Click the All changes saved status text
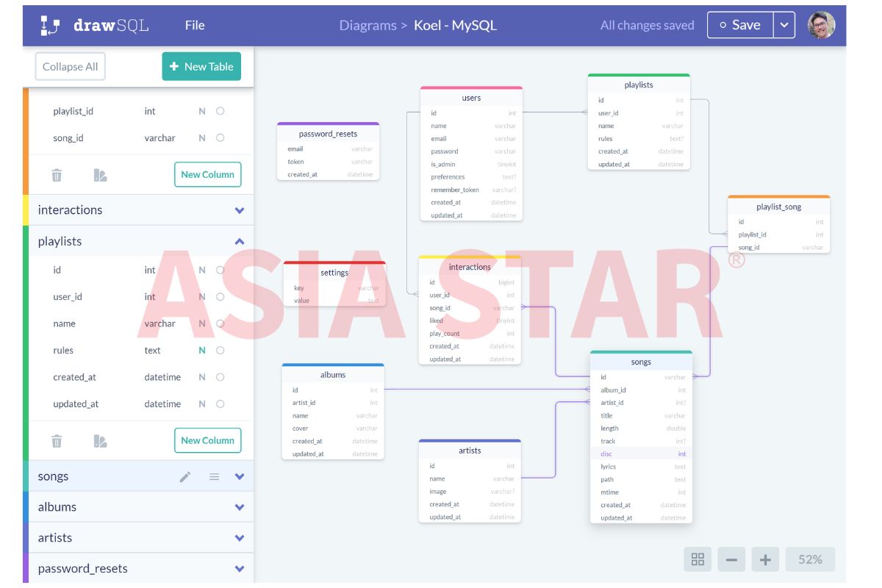882x588 pixels. [x=647, y=26]
